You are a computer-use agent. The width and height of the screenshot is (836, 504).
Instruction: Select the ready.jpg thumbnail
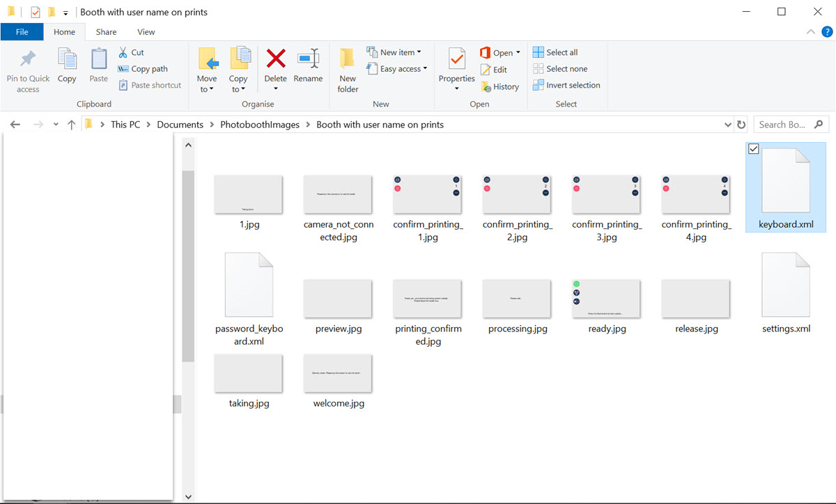(606, 299)
